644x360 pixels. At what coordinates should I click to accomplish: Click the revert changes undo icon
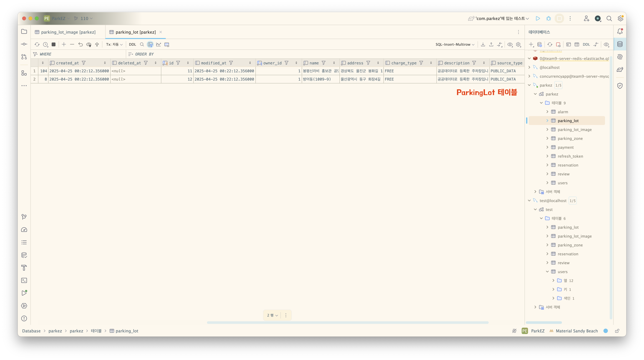[80, 45]
